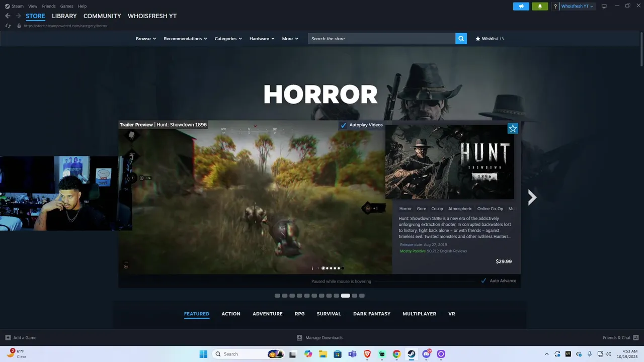
Task: Uncheck the Autoplay Videos checkbox
Action: 344,125
